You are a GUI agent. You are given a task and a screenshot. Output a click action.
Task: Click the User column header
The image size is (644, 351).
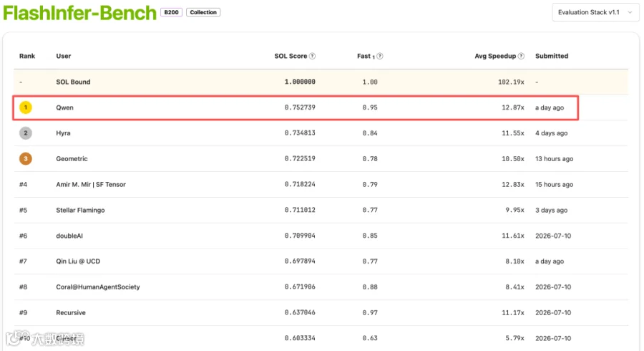(63, 56)
